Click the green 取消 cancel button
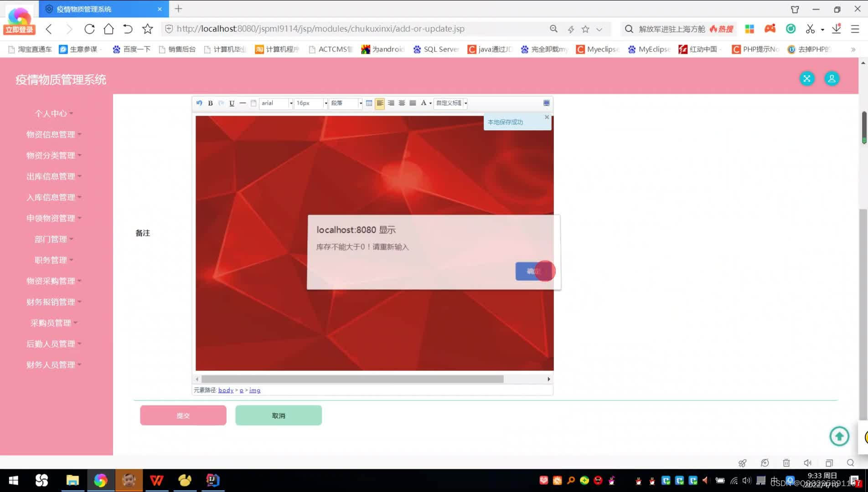 [x=279, y=415]
